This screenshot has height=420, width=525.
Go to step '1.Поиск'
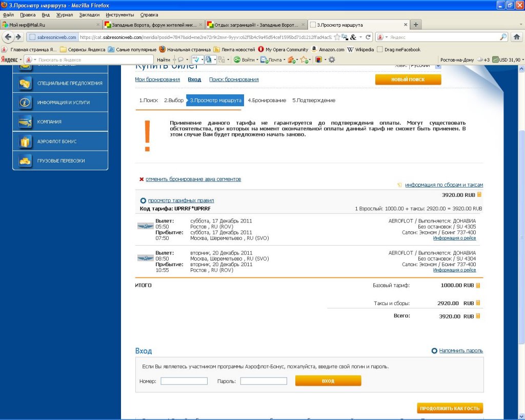148,100
